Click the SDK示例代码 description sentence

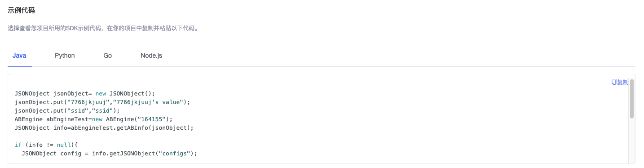[x=103, y=28]
